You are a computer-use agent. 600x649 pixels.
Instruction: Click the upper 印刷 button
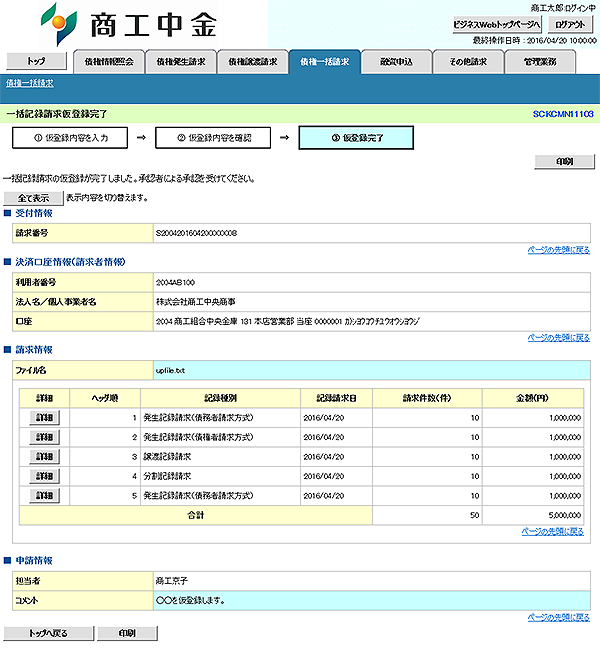[x=564, y=162]
